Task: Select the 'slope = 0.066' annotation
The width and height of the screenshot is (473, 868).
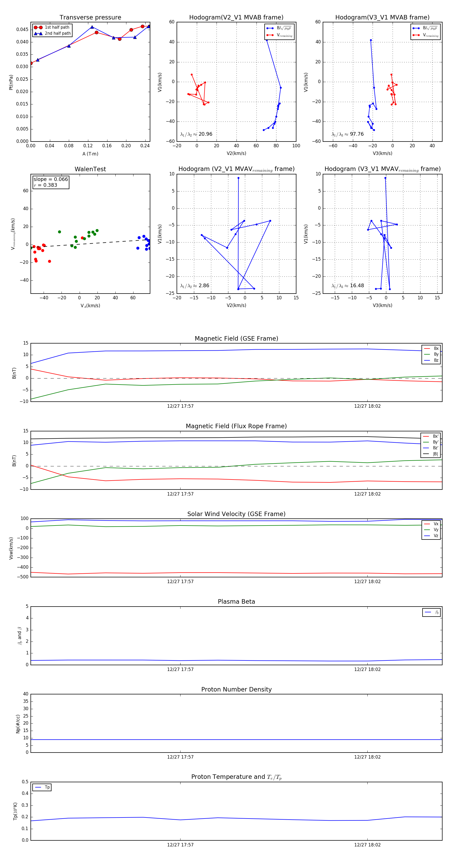Action: 50,179
